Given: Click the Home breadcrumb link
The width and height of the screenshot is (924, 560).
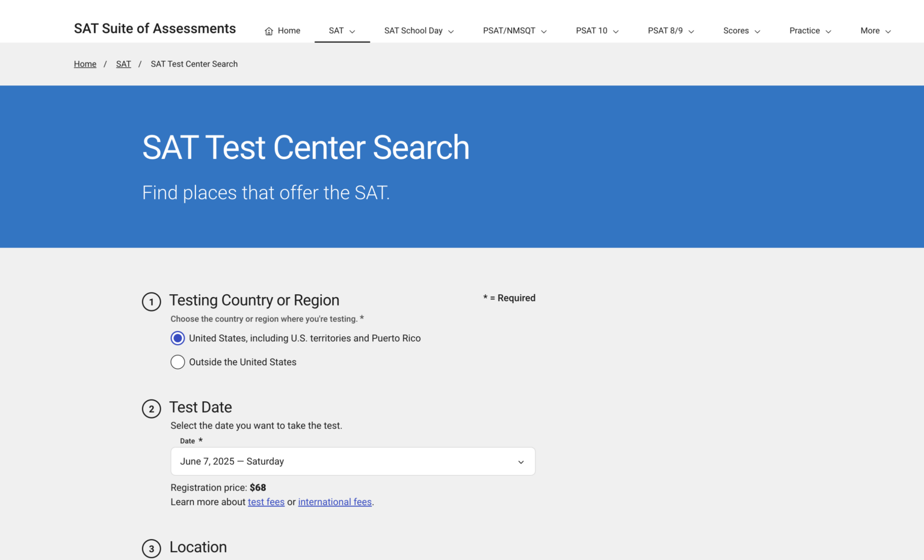Looking at the screenshot, I should (x=85, y=64).
